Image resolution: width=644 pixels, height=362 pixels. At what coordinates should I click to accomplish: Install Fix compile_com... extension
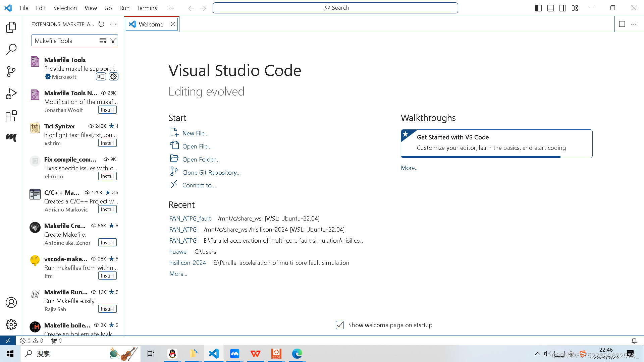[x=107, y=176]
